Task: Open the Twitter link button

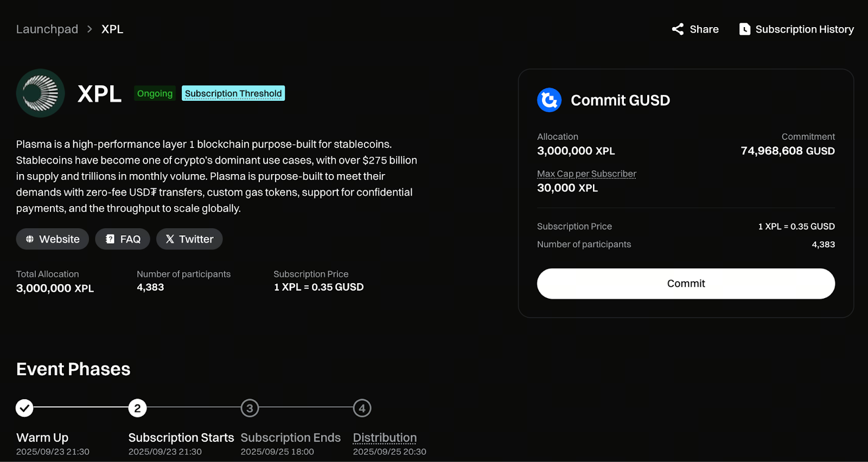Action: (x=189, y=239)
